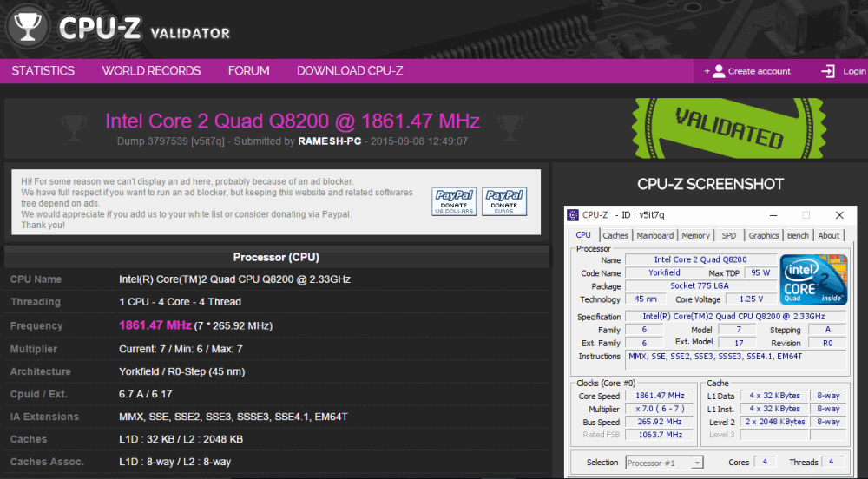This screenshot has height=479, width=868.
Task: Click the Intel Core 2 Quad logo
Action: [x=813, y=280]
